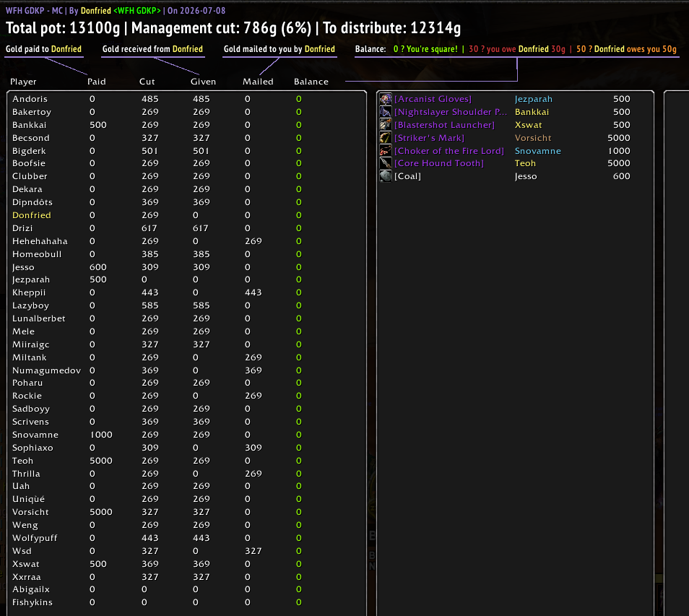The height and width of the screenshot is (616, 689).
Task: Open the [Coal] item link
Action: pyautogui.click(x=407, y=176)
